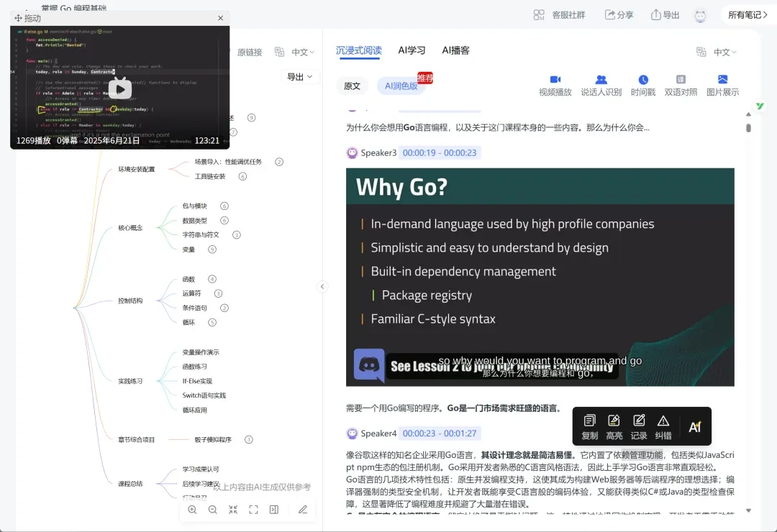
Task: Expand 字符串与符文 node count badge
Action: [237, 235]
